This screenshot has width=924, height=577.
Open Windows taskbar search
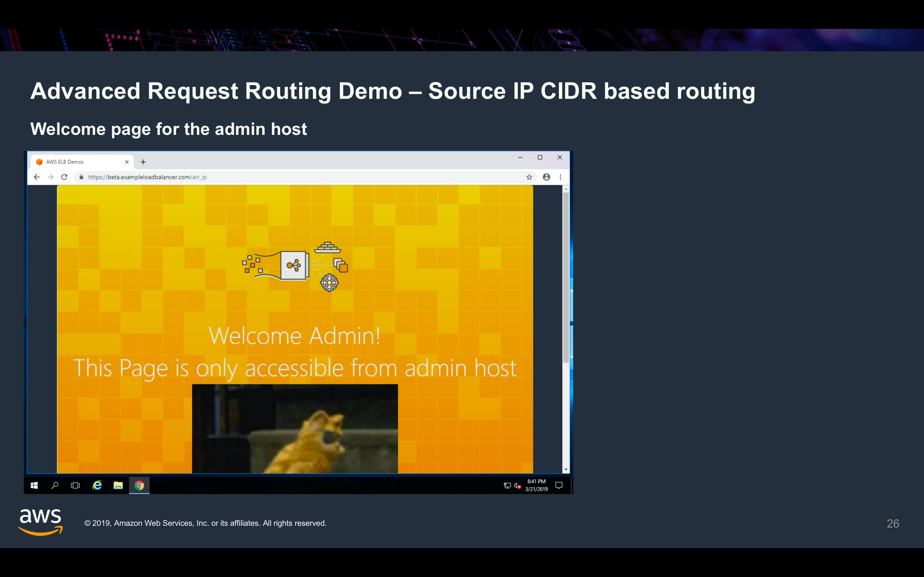pyautogui.click(x=55, y=485)
